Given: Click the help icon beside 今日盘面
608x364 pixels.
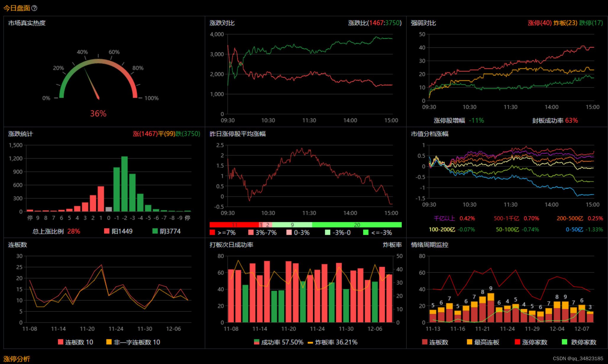Looking at the screenshot, I should (x=34, y=8).
